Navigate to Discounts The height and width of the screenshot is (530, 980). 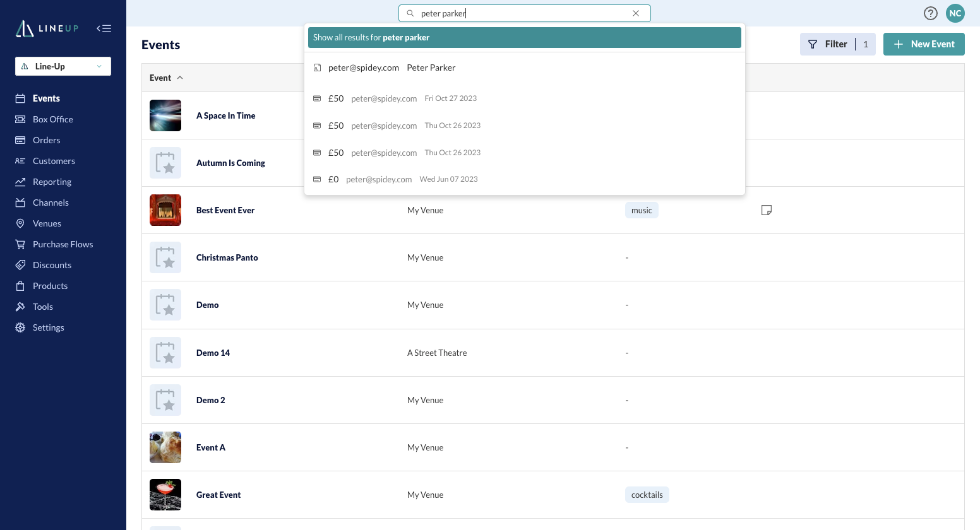[x=52, y=265]
